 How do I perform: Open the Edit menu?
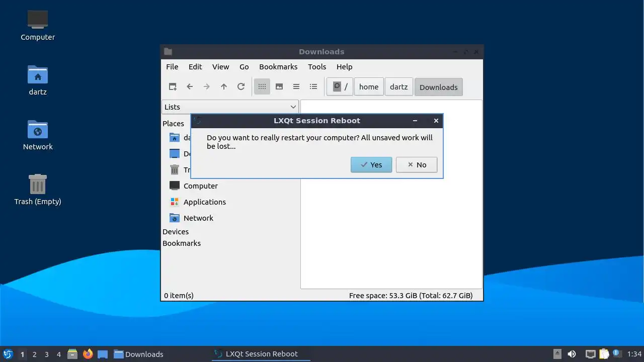[x=195, y=67]
